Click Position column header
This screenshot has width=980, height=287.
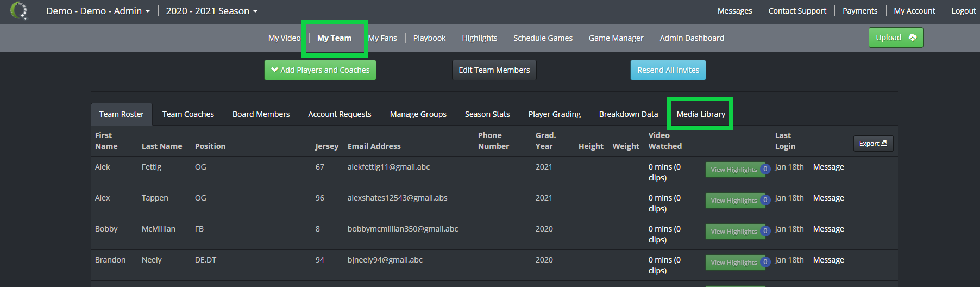click(x=210, y=146)
